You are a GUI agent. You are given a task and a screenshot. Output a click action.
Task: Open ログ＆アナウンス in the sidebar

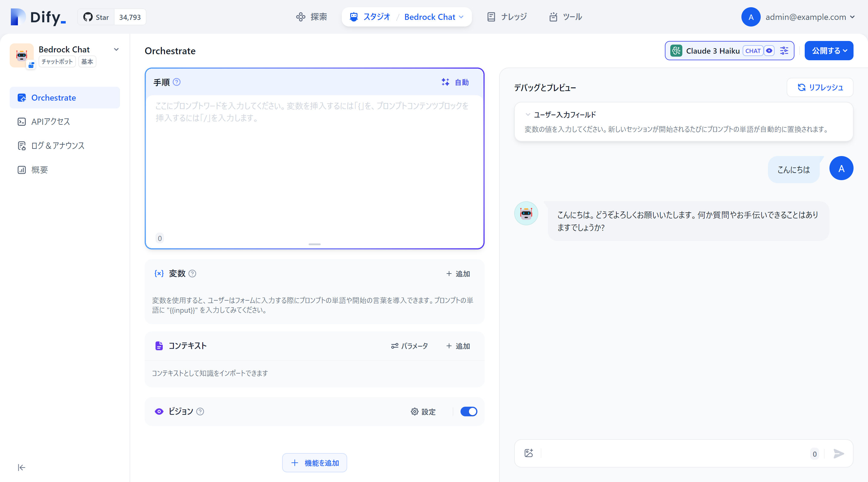tap(57, 146)
